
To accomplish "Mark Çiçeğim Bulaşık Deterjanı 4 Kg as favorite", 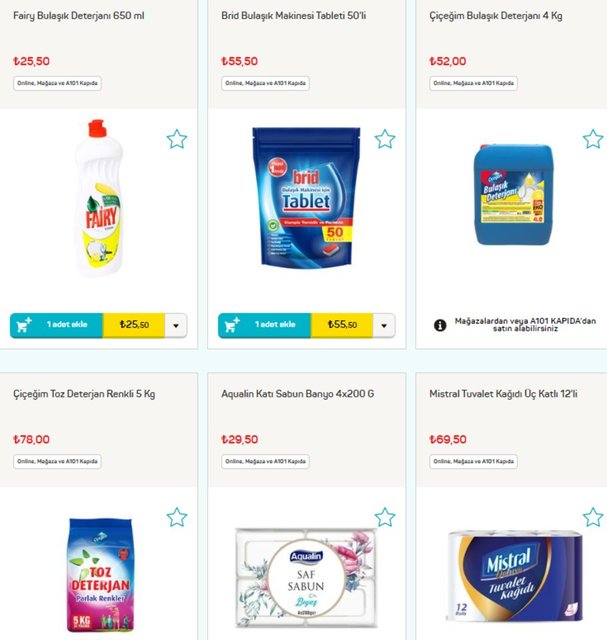I will [593, 139].
